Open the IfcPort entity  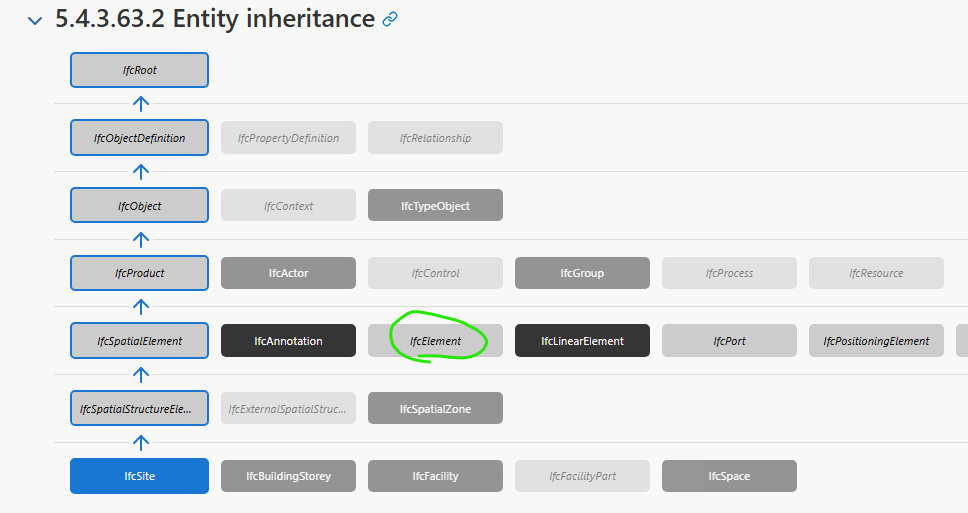coord(729,341)
